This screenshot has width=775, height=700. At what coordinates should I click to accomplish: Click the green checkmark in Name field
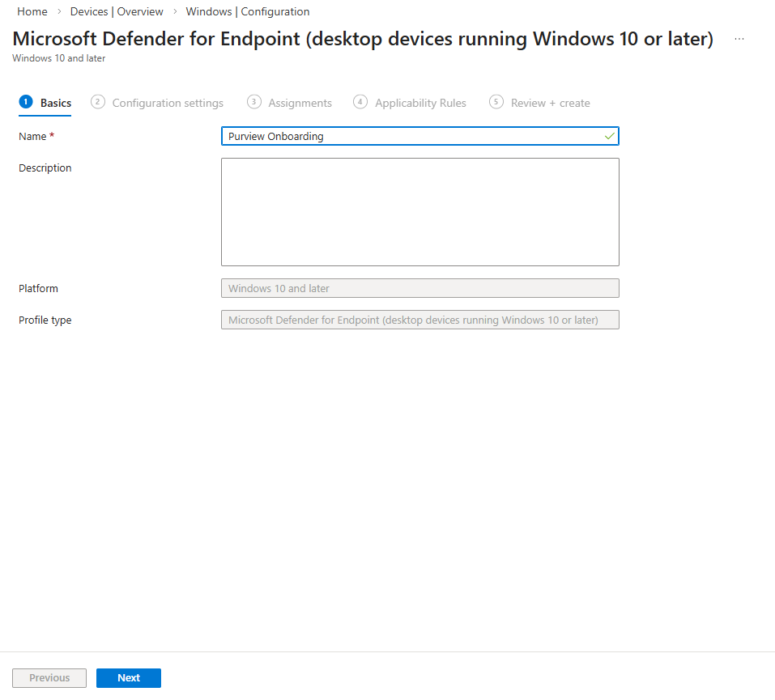[609, 137]
